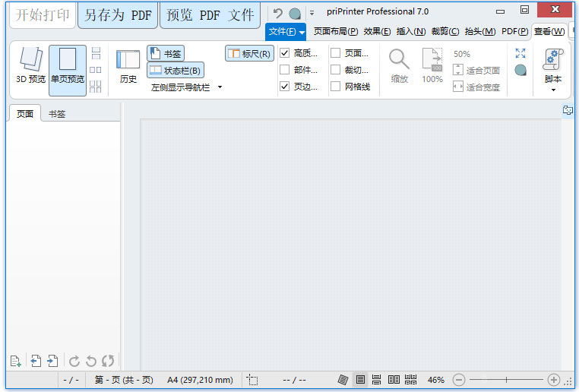The height and width of the screenshot is (392, 579).
Task: Click the rotate 180 degrees icon
Action: point(108,361)
